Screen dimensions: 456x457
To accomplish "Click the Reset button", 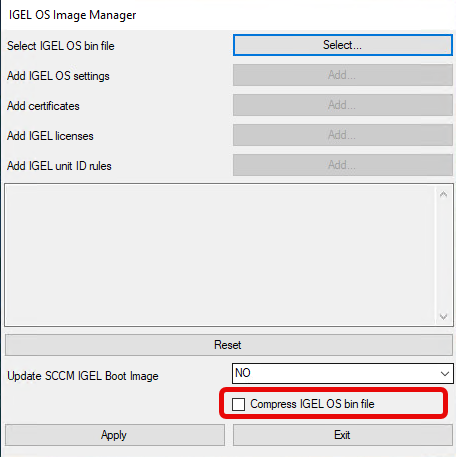I will pos(228,345).
